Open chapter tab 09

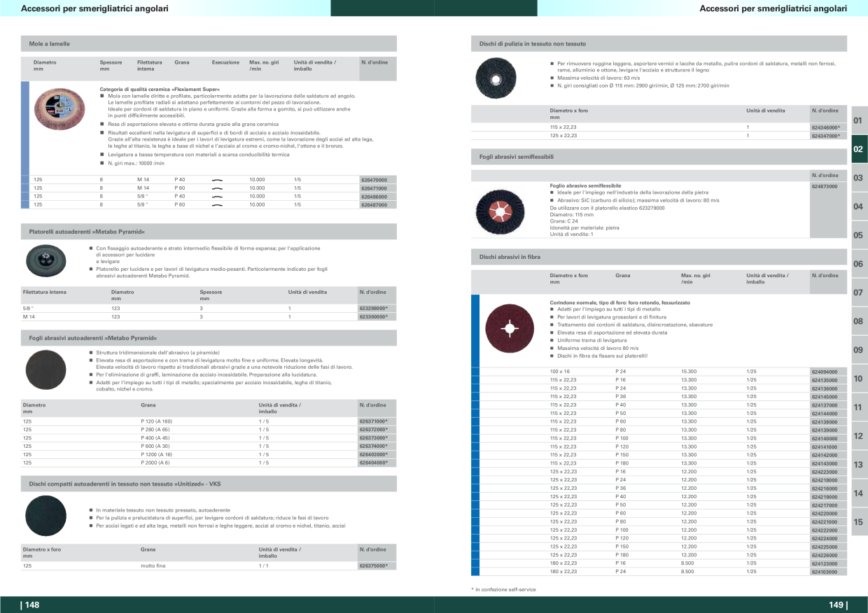coord(858,350)
